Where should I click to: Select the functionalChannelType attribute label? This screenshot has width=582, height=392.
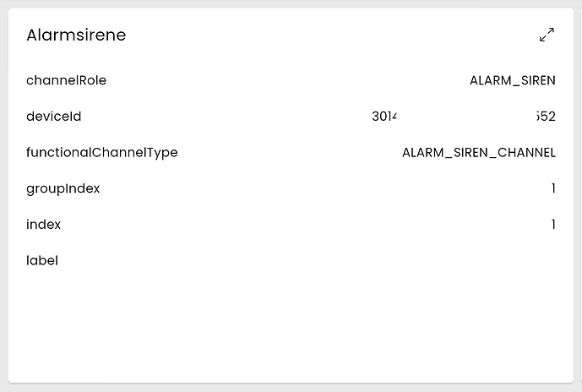[x=101, y=153]
